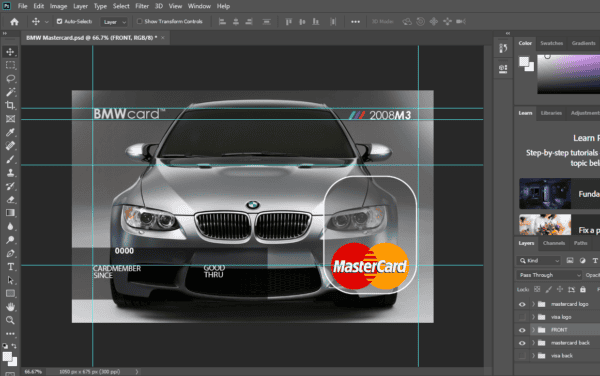Select the Eraser tool
Screen dimensions: 600x376
point(10,199)
